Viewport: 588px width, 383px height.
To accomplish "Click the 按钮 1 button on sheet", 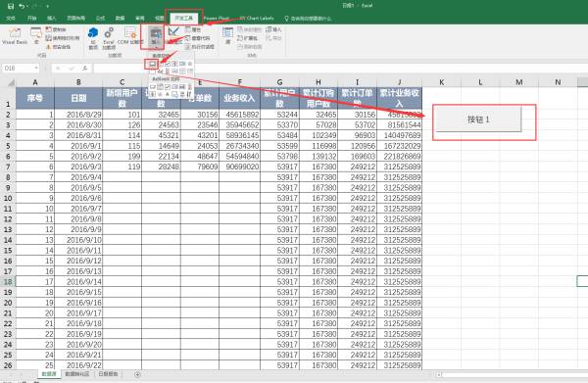I will point(478,120).
